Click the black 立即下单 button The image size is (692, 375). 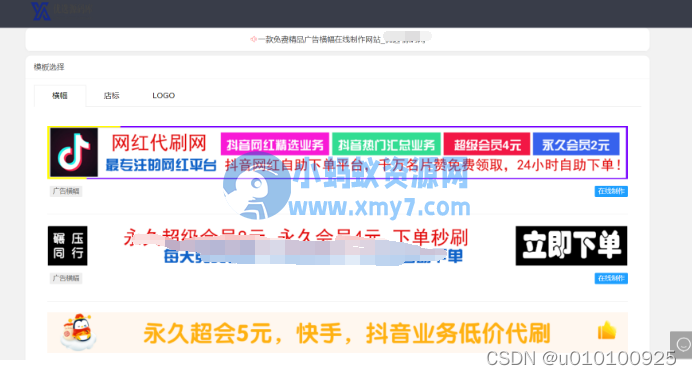coord(571,246)
